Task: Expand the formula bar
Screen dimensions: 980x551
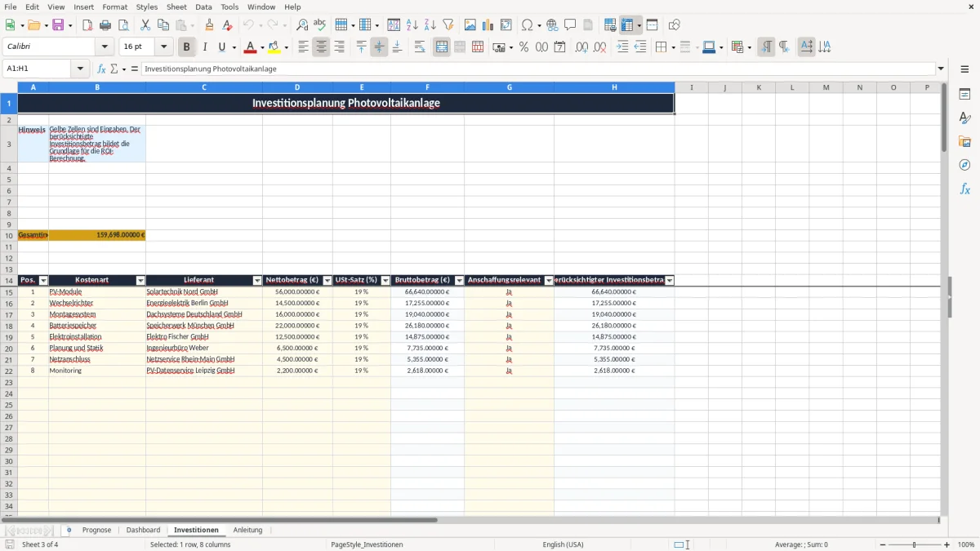Action: (x=941, y=69)
